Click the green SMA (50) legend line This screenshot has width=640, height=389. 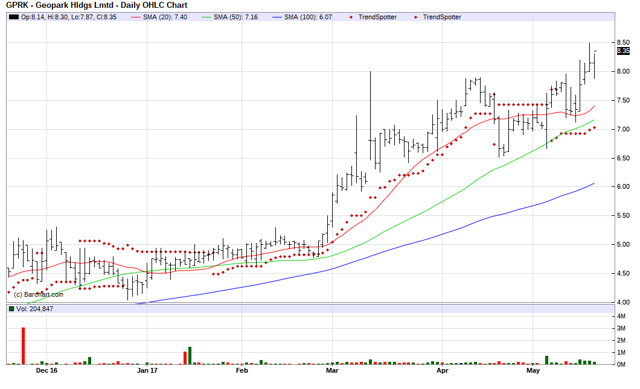[x=207, y=17]
